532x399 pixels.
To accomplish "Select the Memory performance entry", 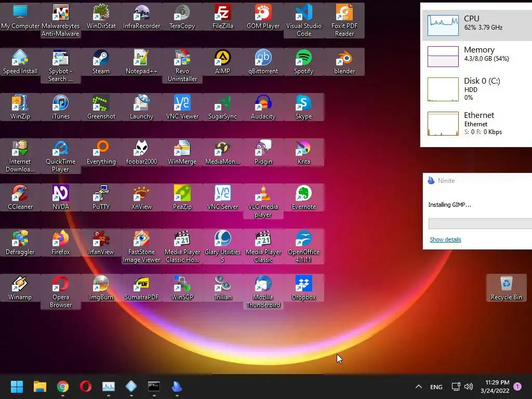I will [477, 56].
